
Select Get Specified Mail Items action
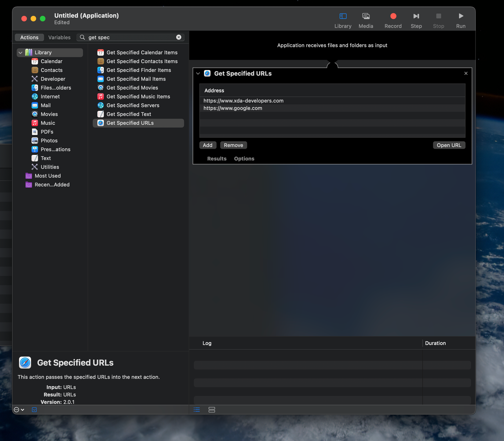pyautogui.click(x=138, y=79)
